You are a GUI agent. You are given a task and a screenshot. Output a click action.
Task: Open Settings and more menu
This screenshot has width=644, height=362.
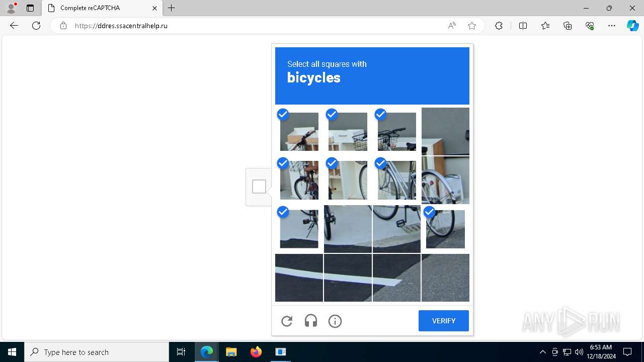(x=612, y=26)
